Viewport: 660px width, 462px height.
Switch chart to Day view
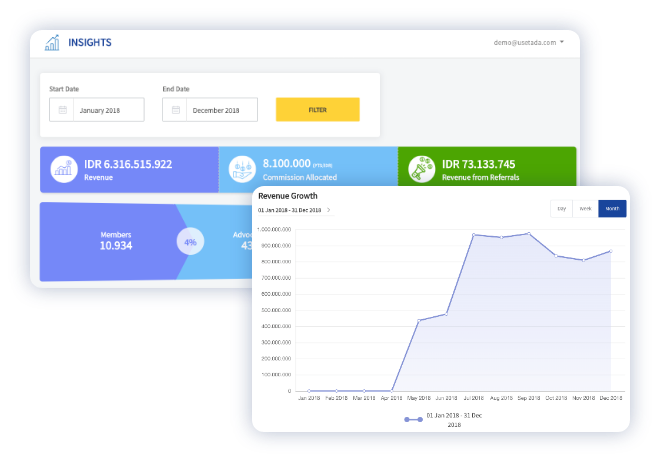click(x=561, y=209)
